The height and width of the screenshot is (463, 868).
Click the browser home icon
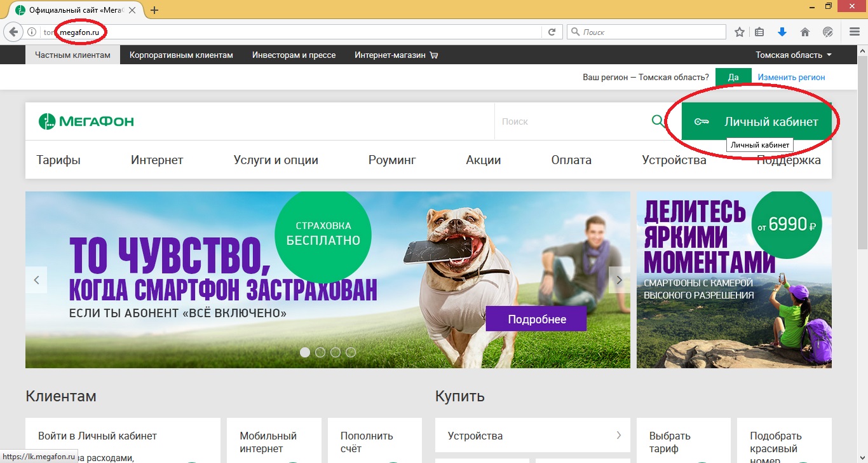point(806,31)
